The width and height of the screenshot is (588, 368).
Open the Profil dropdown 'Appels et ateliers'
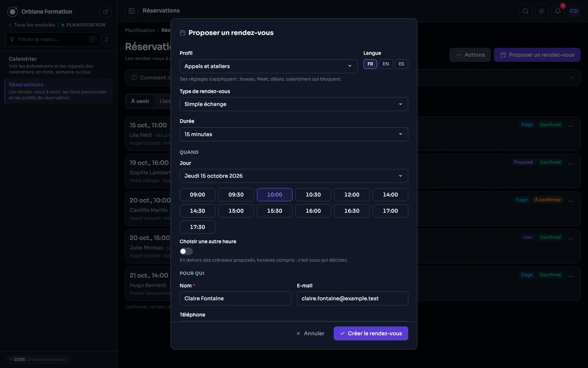(269, 66)
